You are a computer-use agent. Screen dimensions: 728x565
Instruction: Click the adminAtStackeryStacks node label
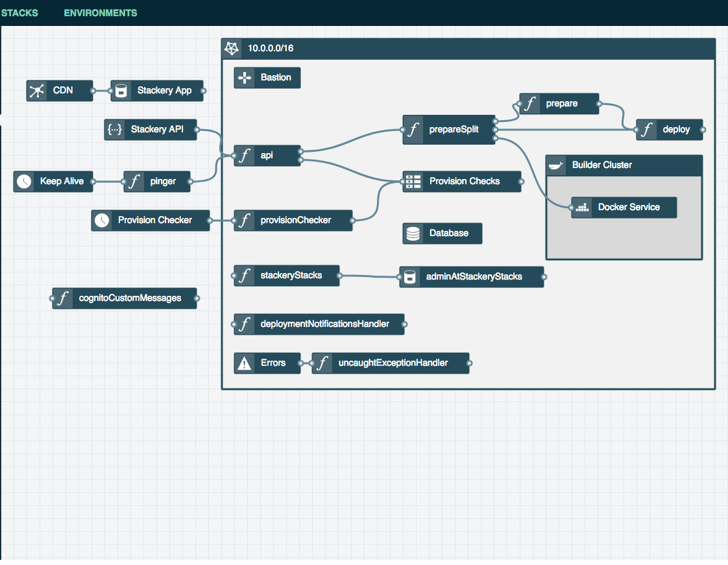474,277
